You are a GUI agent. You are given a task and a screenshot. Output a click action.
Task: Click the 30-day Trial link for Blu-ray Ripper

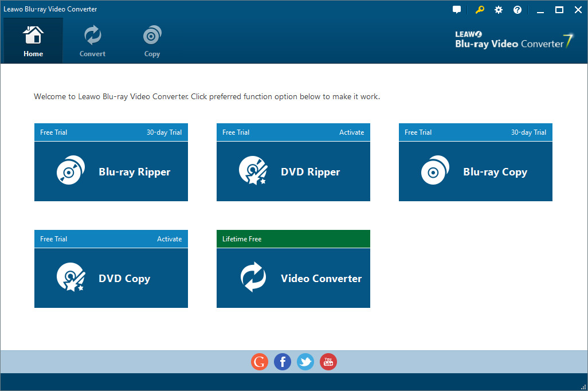click(164, 132)
